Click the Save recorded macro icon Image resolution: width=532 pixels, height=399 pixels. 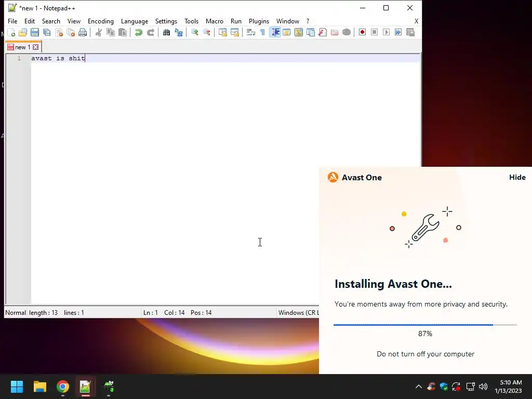coord(410,32)
